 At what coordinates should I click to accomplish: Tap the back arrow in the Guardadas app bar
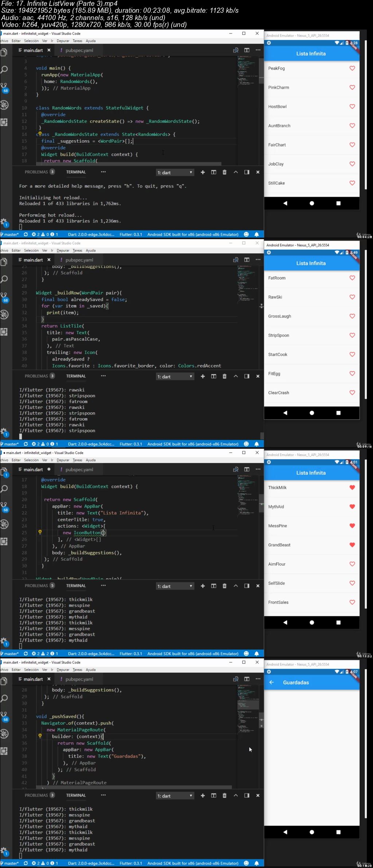[x=271, y=682]
